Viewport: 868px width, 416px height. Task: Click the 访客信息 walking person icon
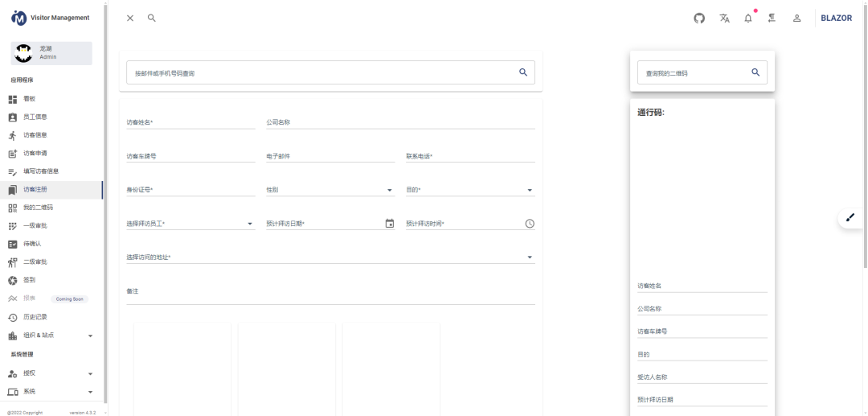click(x=13, y=136)
